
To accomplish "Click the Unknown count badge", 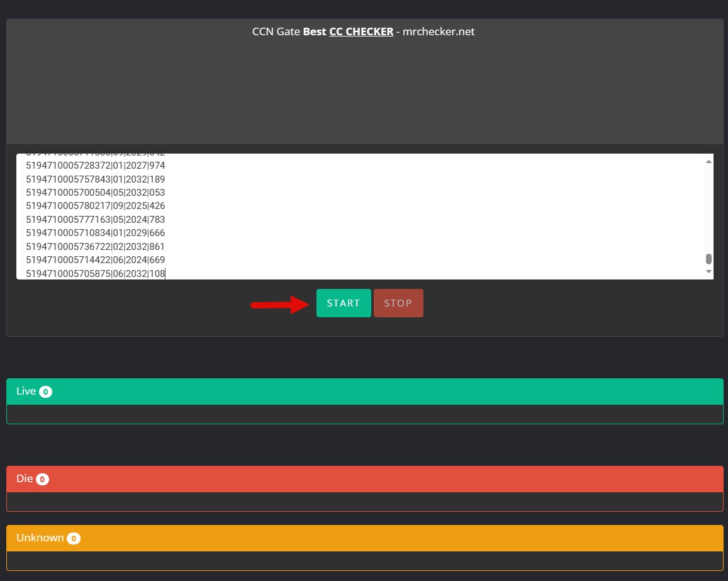I will coord(74,539).
